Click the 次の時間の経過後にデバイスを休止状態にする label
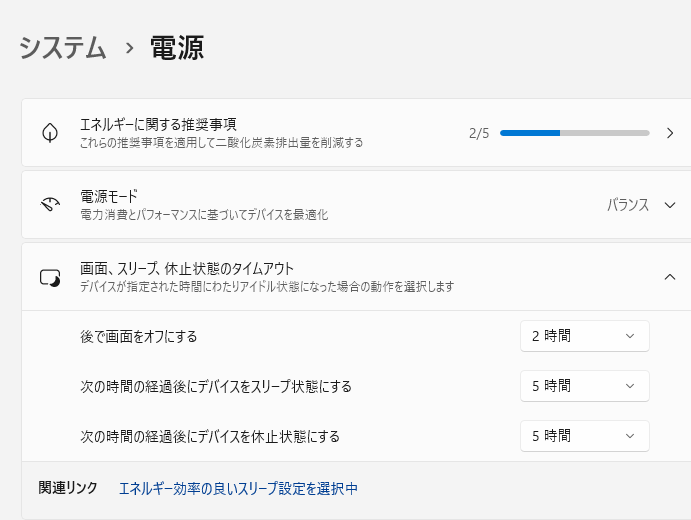The height and width of the screenshot is (520, 691). tap(210, 436)
